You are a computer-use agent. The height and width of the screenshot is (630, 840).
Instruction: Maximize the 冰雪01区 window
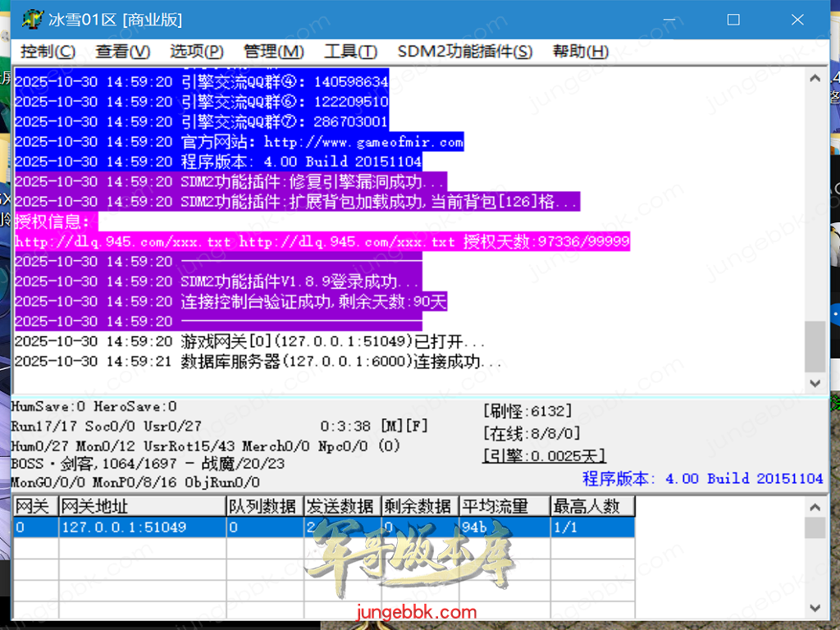point(733,19)
